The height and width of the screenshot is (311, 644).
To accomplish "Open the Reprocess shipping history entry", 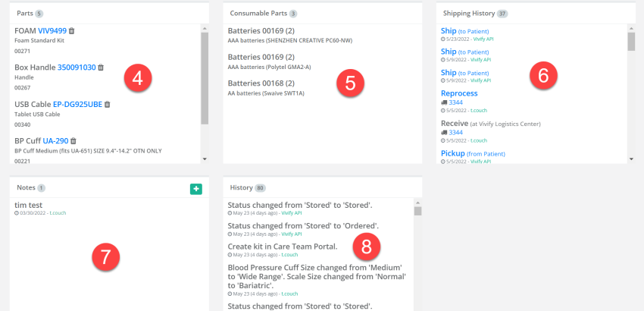I will click(459, 93).
